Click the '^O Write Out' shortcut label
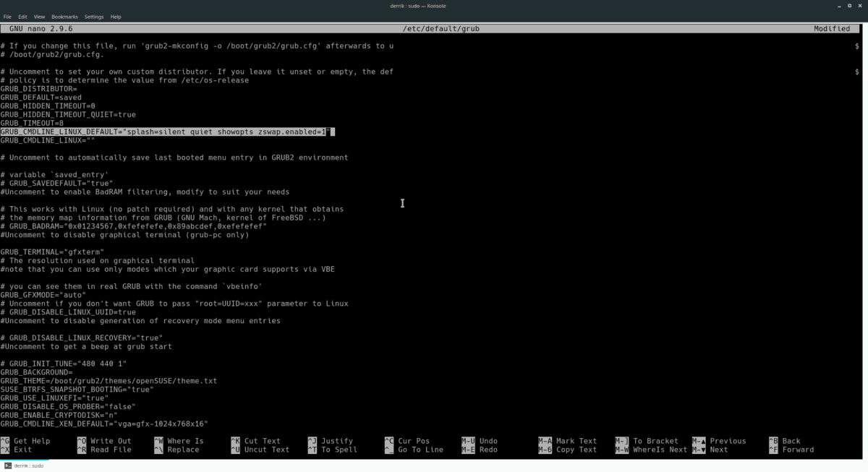 [104, 441]
